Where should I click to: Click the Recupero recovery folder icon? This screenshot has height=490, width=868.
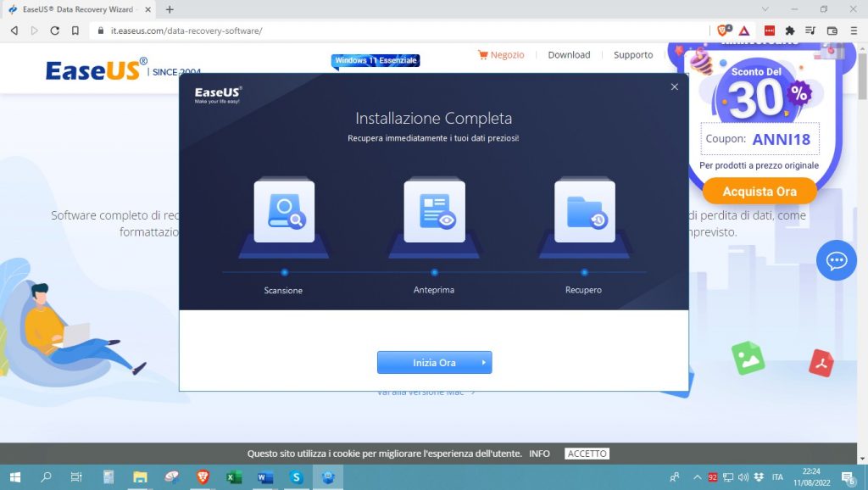click(x=583, y=210)
